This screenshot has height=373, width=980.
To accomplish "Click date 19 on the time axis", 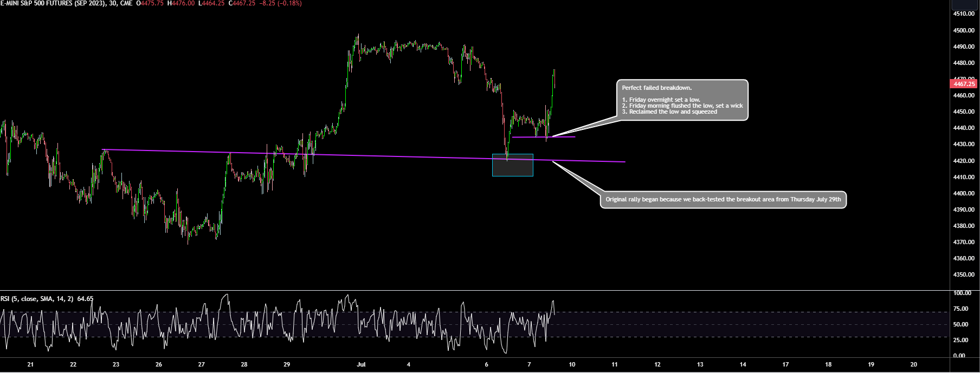I will 871,364.
